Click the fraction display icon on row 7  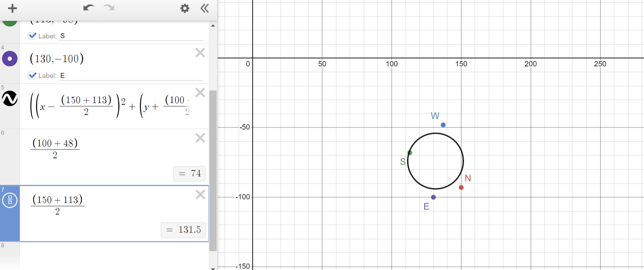[x=10, y=200]
